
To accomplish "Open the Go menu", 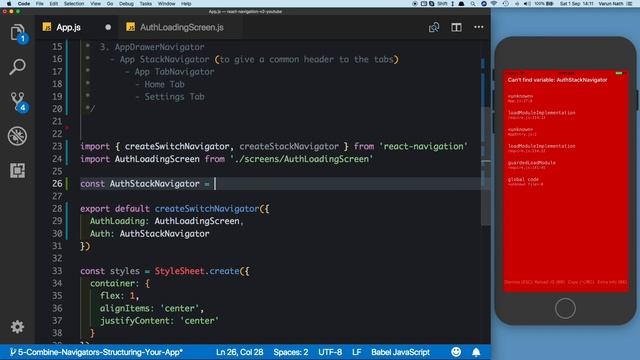I will (110, 4).
